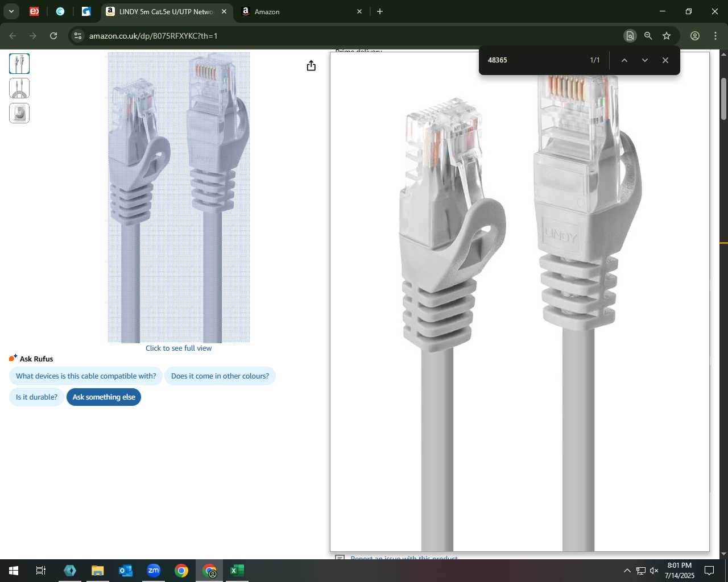Bookmark this page with star icon
Image resolution: width=728 pixels, height=582 pixels.
[667, 36]
